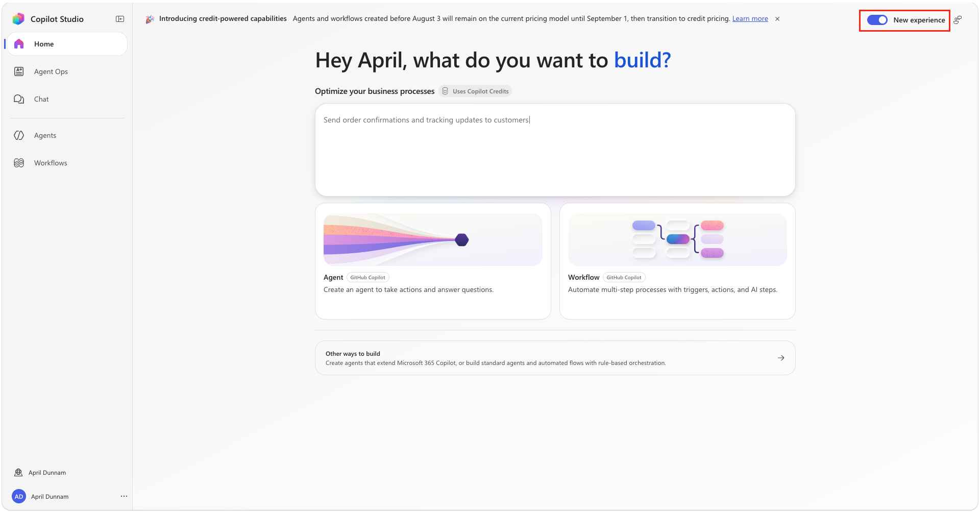Open Chat from the sidebar

[x=67, y=99]
